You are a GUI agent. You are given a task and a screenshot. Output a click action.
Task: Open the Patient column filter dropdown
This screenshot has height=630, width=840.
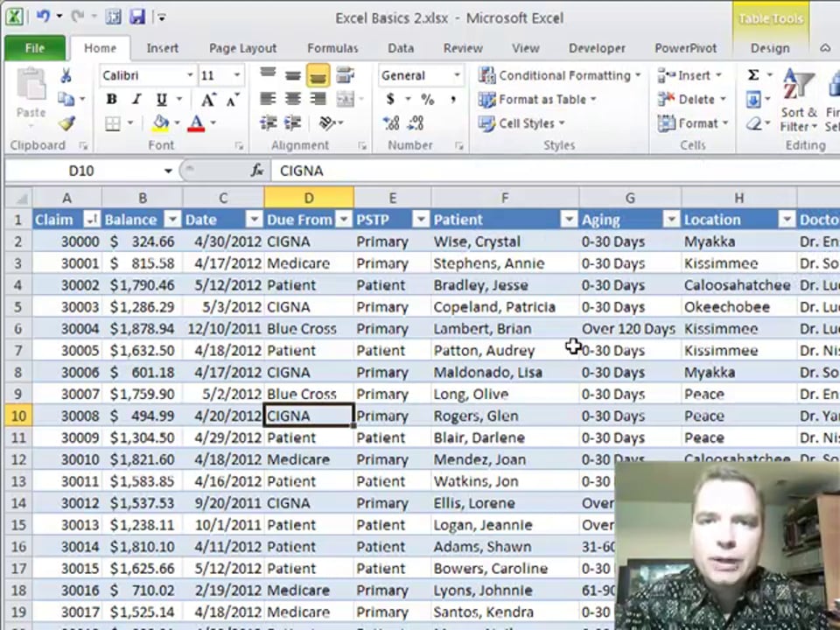[x=569, y=219]
